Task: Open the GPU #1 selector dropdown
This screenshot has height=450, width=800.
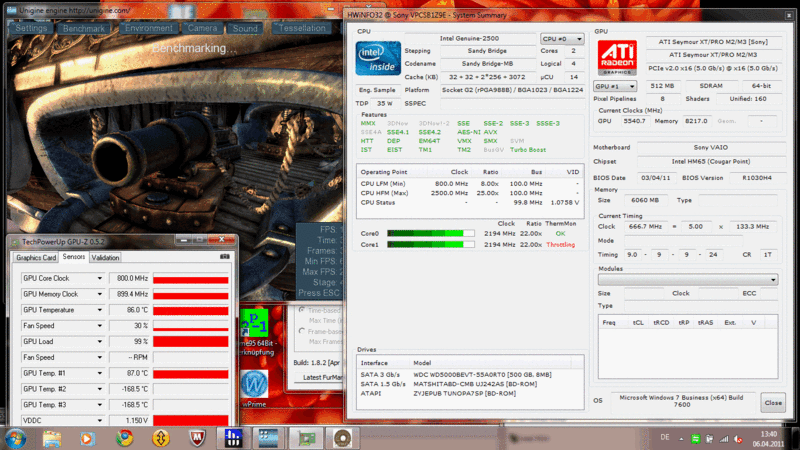Action: point(615,86)
